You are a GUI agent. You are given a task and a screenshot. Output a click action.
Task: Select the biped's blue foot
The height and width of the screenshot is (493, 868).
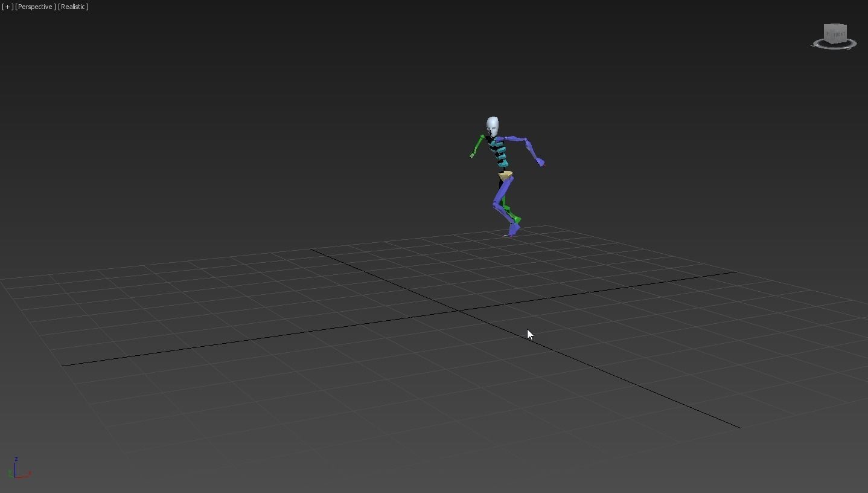tap(514, 229)
